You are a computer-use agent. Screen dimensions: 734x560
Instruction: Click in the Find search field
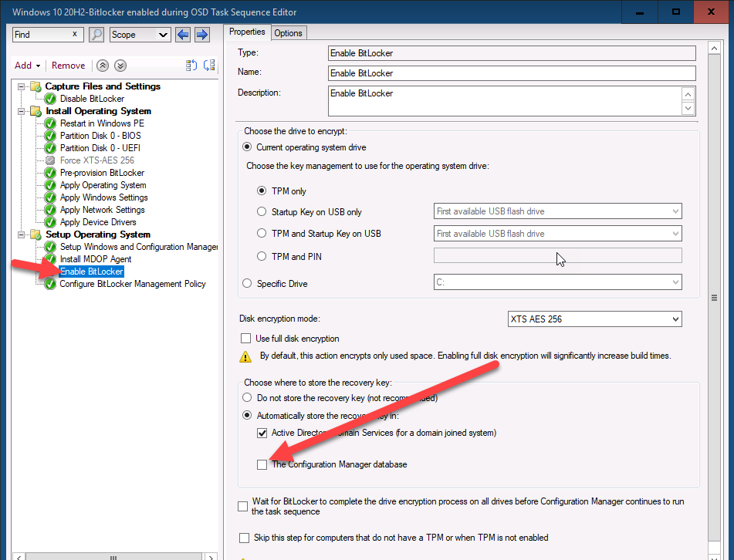[x=42, y=35]
